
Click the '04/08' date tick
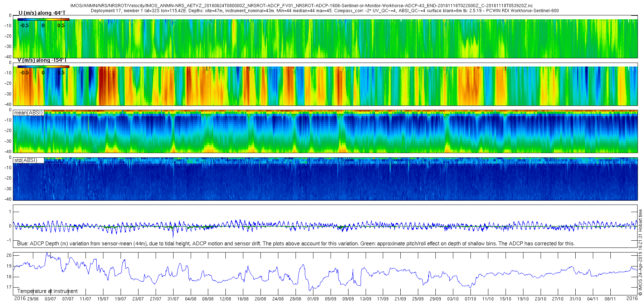(190, 299)
